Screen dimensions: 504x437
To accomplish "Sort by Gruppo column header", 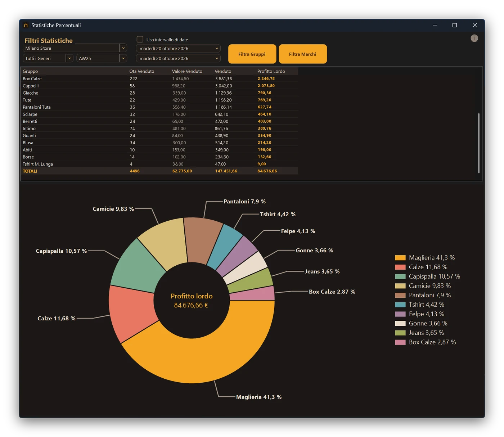I will pos(30,71).
